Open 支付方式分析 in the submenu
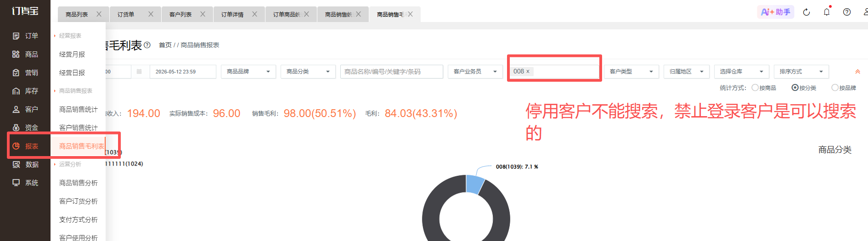 click(79, 219)
